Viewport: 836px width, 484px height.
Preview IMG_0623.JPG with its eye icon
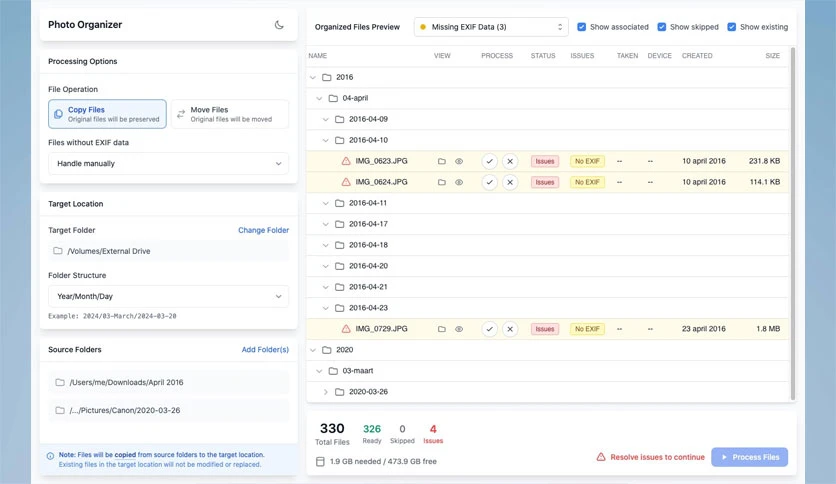coord(459,161)
